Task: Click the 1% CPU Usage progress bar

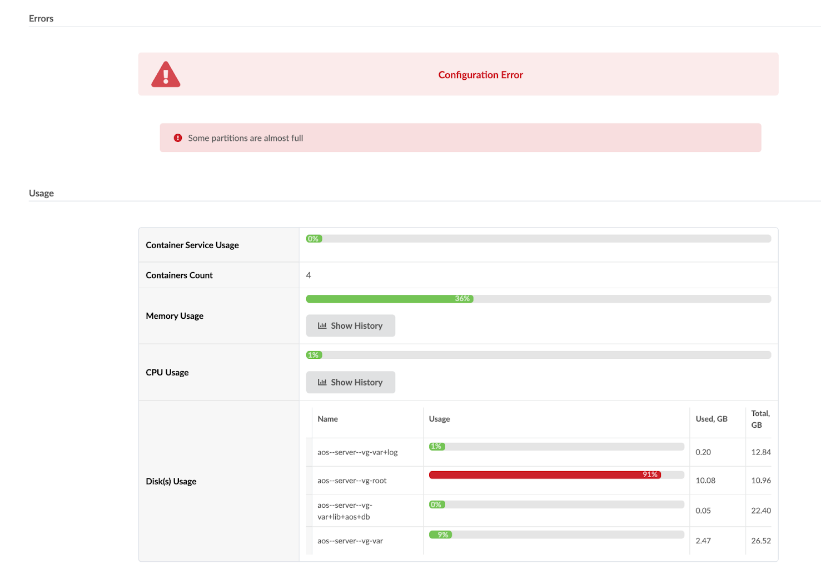Action: click(538, 355)
